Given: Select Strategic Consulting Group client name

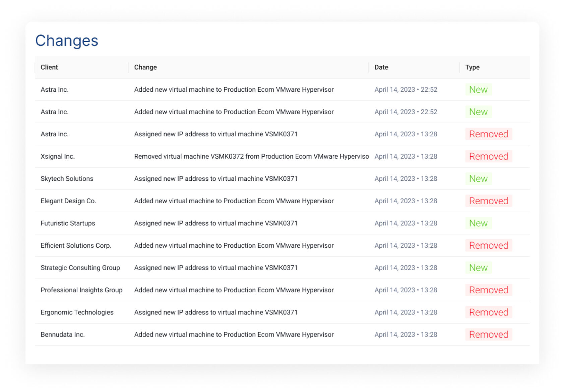Looking at the screenshot, I should click(80, 268).
